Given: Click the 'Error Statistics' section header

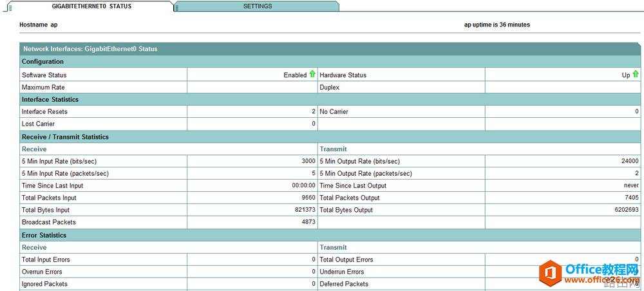Looking at the screenshot, I should [330, 235].
